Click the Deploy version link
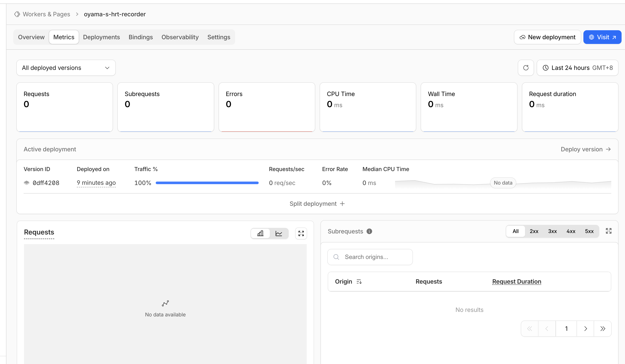 tap(585, 149)
